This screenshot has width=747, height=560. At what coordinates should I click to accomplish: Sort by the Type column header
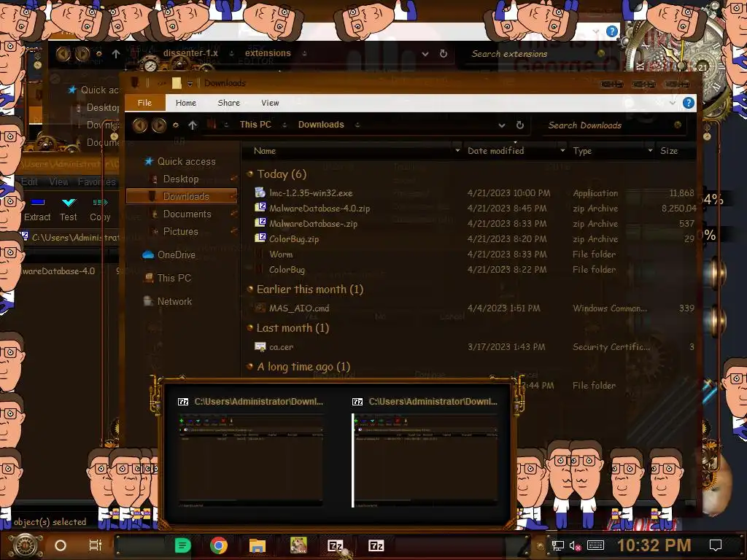coord(582,151)
